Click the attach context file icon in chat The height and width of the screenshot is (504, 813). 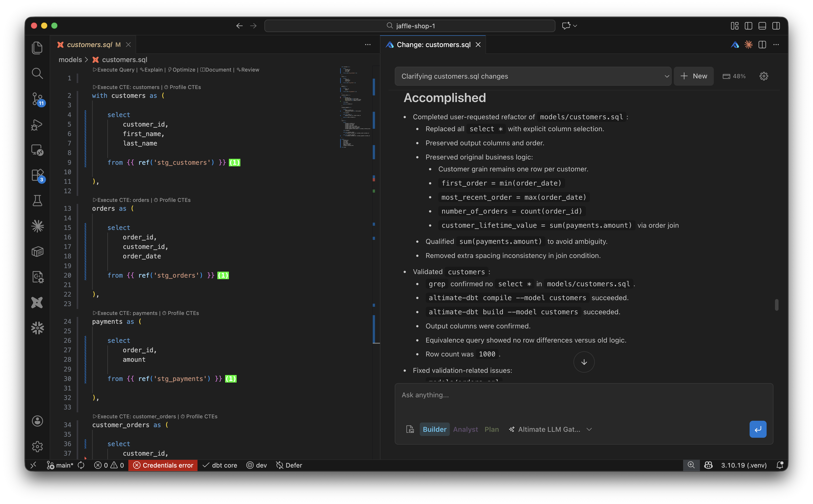(x=410, y=429)
